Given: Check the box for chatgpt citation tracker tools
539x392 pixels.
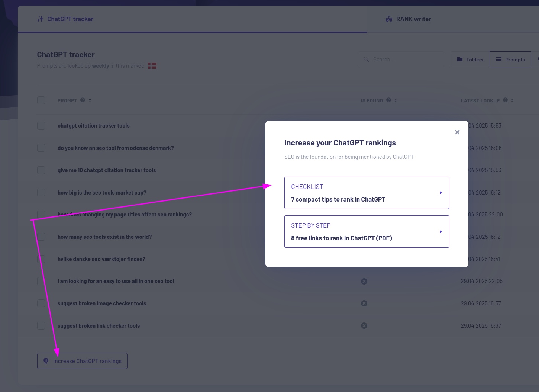Looking at the screenshot, I should (41, 126).
